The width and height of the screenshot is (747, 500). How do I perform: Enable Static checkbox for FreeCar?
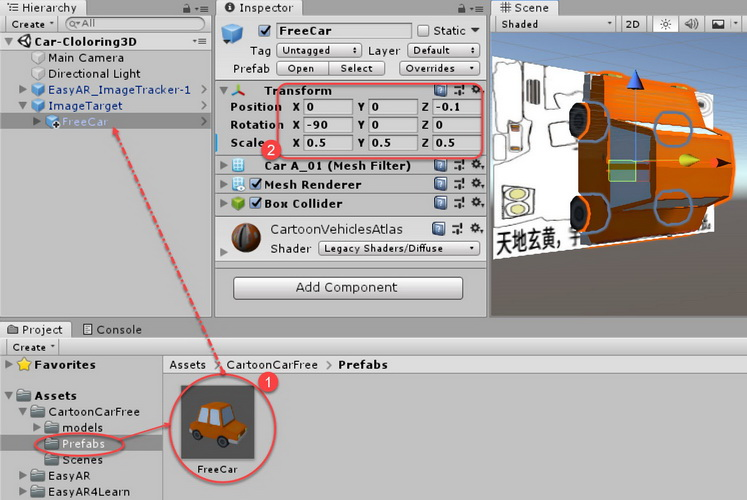tap(423, 30)
